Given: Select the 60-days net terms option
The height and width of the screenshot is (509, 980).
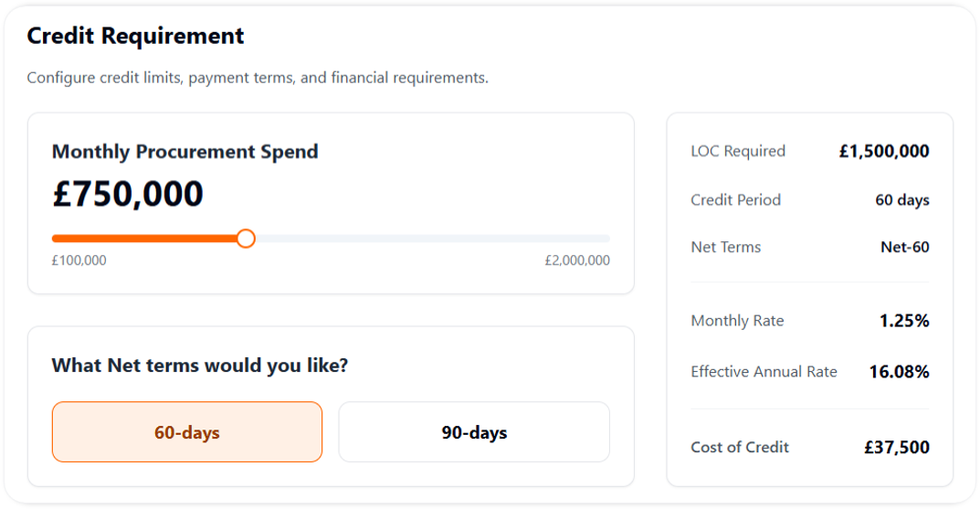Looking at the screenshot, I should [187, 432].
